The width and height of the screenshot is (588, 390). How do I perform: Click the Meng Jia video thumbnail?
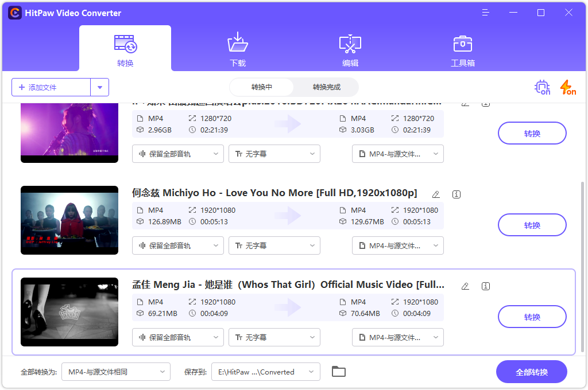pos(69,312)
